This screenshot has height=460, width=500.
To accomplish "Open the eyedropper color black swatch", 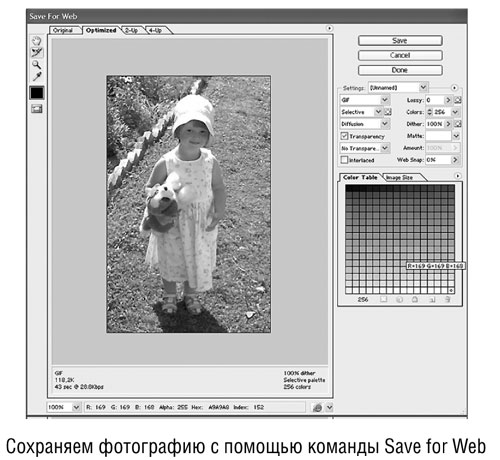I will click(x=37, y=93).
